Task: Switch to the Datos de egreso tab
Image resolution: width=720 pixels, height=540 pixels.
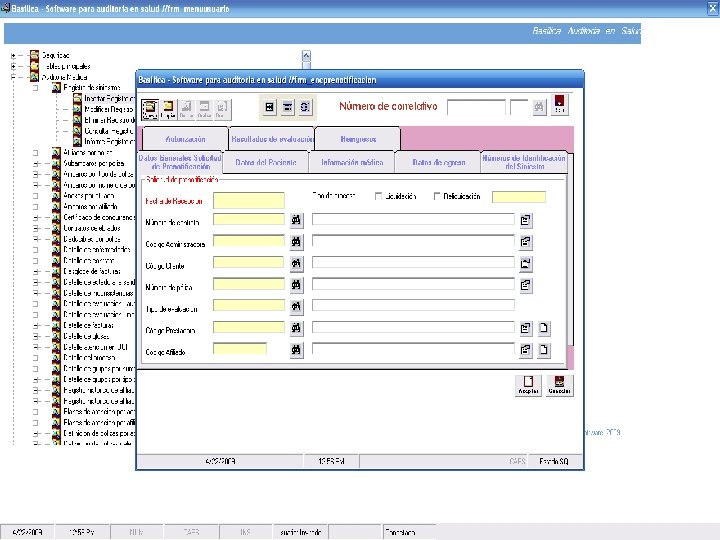Action: click(438, 162)
